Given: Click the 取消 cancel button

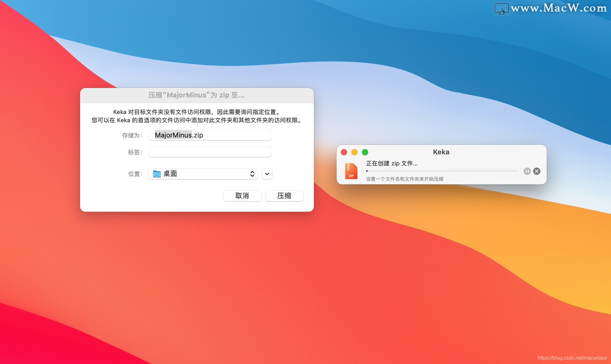Looking at the screenshot, I should 242,196.
